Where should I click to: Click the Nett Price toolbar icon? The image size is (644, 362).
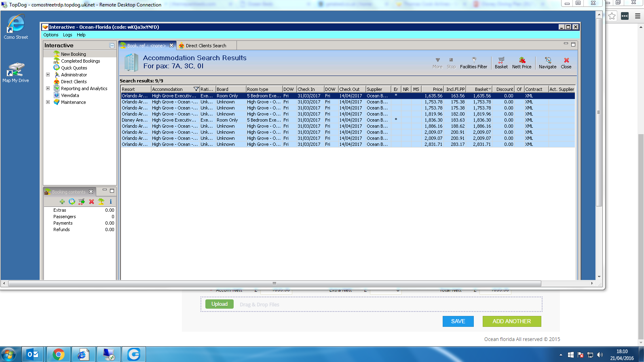522,63
